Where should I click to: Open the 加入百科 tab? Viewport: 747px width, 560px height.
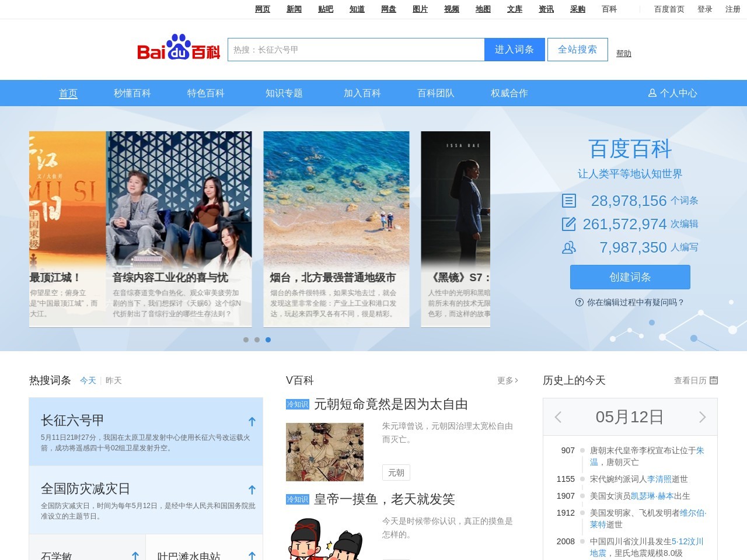pos(362,93)
